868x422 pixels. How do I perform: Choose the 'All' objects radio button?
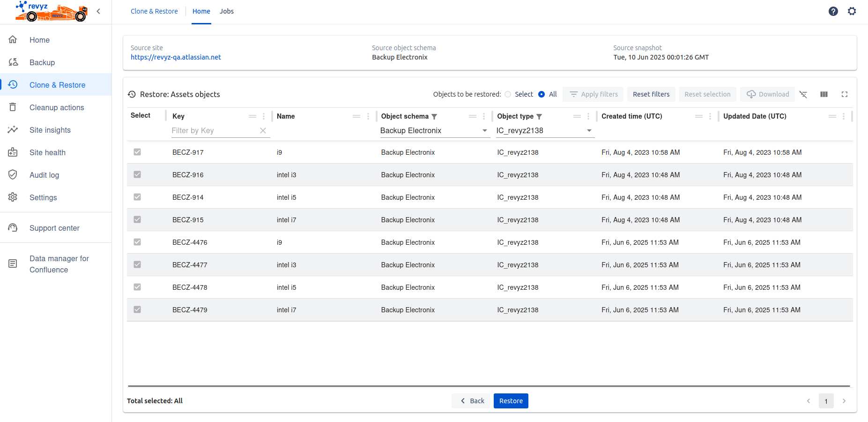[542, 94]
